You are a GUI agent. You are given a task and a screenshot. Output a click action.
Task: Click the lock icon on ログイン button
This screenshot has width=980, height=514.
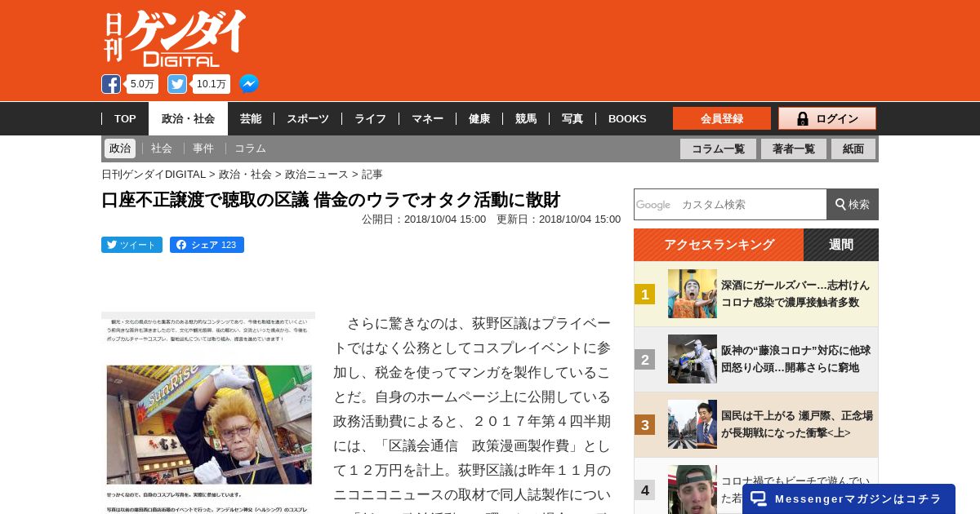click(x=803, y=118)
